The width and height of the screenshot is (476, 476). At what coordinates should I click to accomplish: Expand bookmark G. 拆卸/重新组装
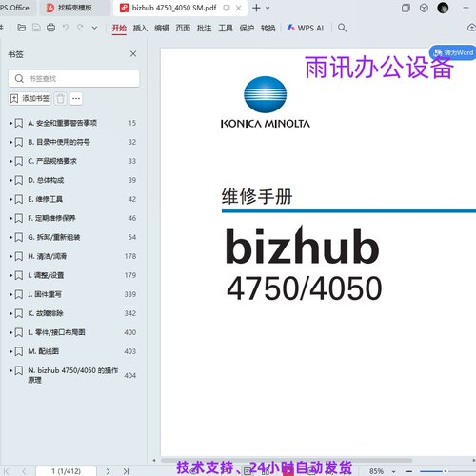pos(10,237)
